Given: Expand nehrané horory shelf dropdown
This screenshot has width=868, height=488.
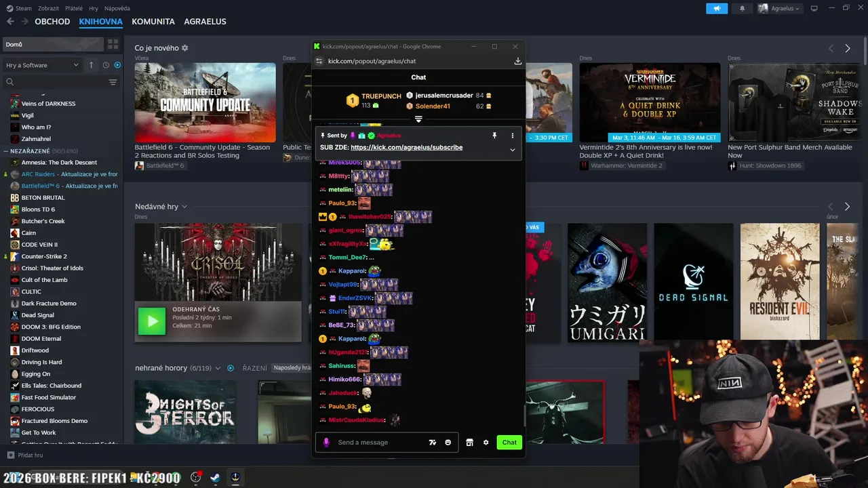Looking at the screenshot, I should click(218, 368).
